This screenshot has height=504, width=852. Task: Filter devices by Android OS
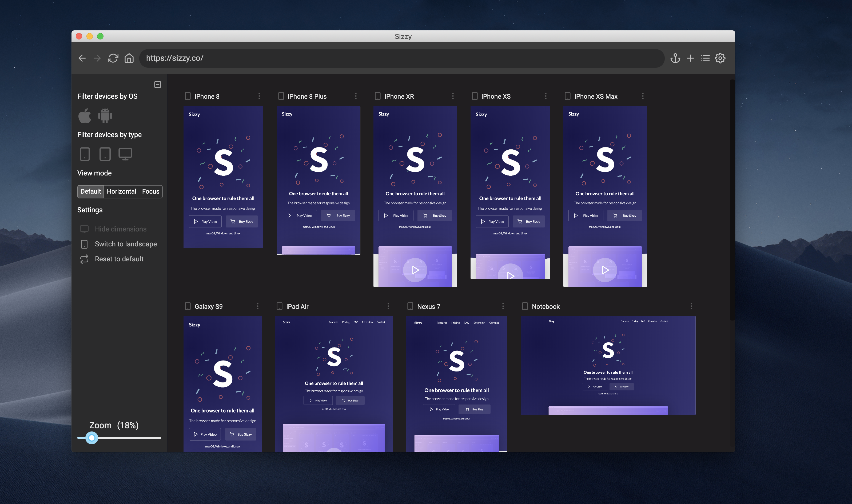(x=105, y=116)
